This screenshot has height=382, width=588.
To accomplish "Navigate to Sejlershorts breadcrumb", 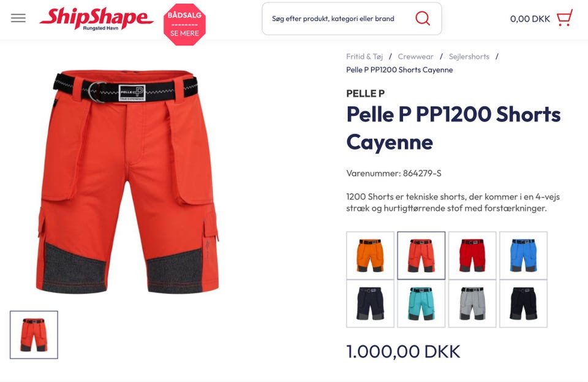I will 469,56.
